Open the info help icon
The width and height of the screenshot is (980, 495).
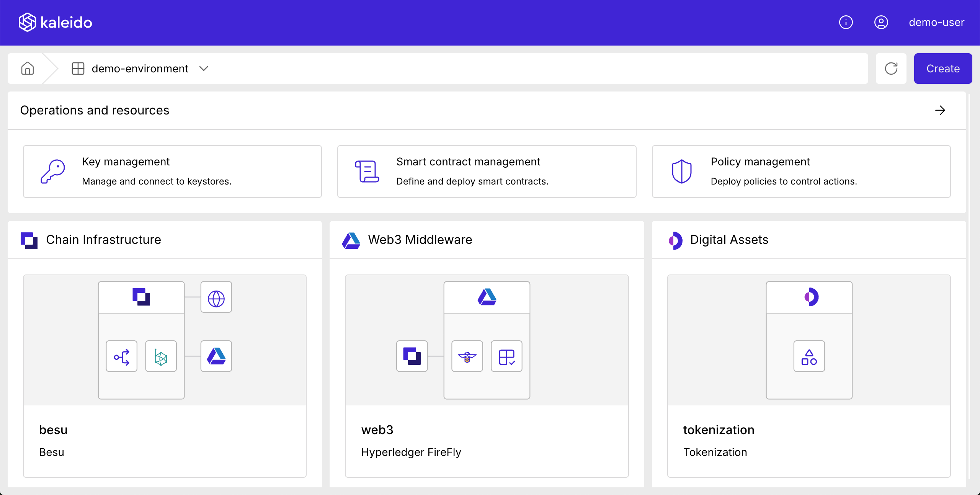[x=846, y=22]
